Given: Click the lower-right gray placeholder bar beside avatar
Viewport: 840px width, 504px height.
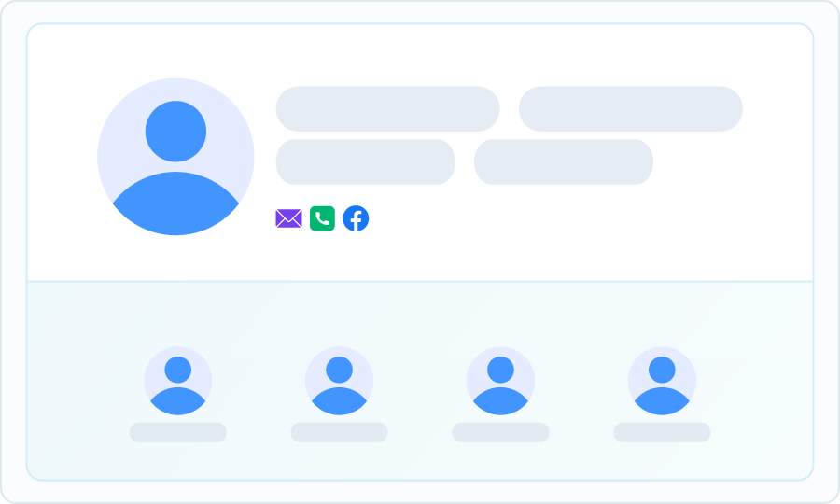Looking at the screenshot, I should [564, 161].
